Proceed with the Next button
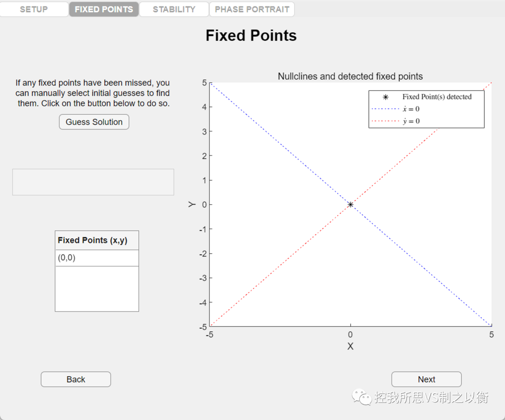The image size is (505, 420). (x=426, y=379)
